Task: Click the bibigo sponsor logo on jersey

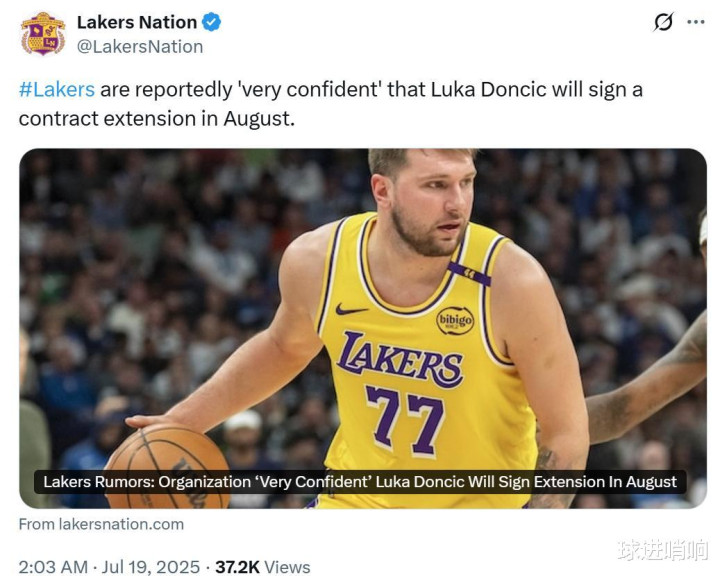Action: 455,320
